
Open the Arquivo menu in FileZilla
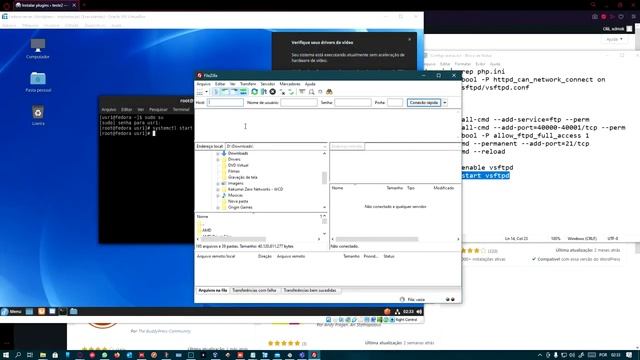203,84
